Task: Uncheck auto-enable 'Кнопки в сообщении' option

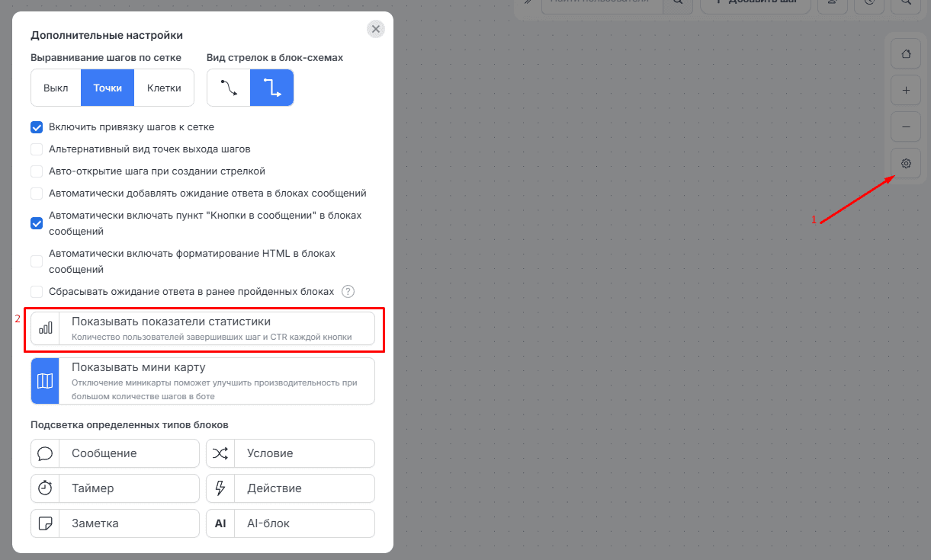Action: point(37,223)
